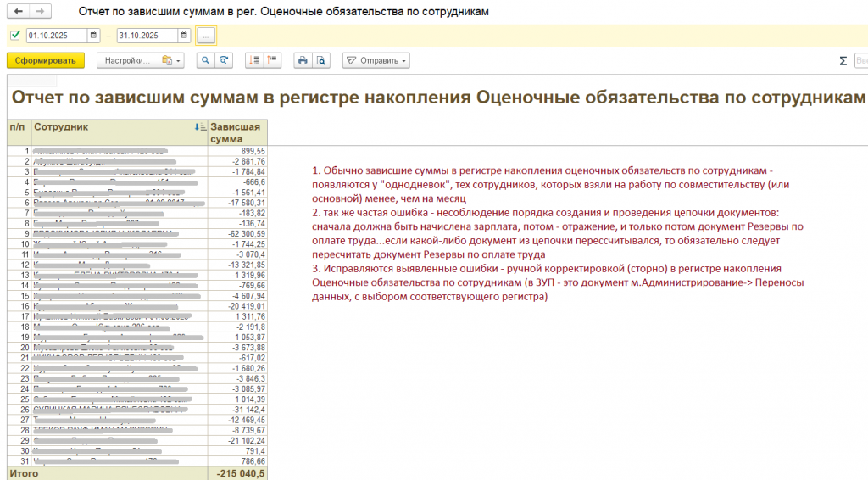Open calendar for end date 31.10.2025
Image resolution: width=868 pixels, height=480 pixels.
click(x=184, y=36)
